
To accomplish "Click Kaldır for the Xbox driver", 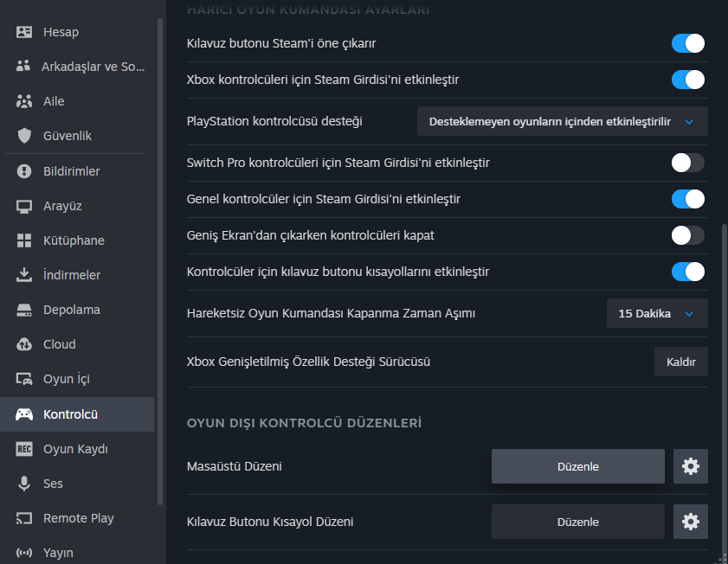I will click(680, 362).
